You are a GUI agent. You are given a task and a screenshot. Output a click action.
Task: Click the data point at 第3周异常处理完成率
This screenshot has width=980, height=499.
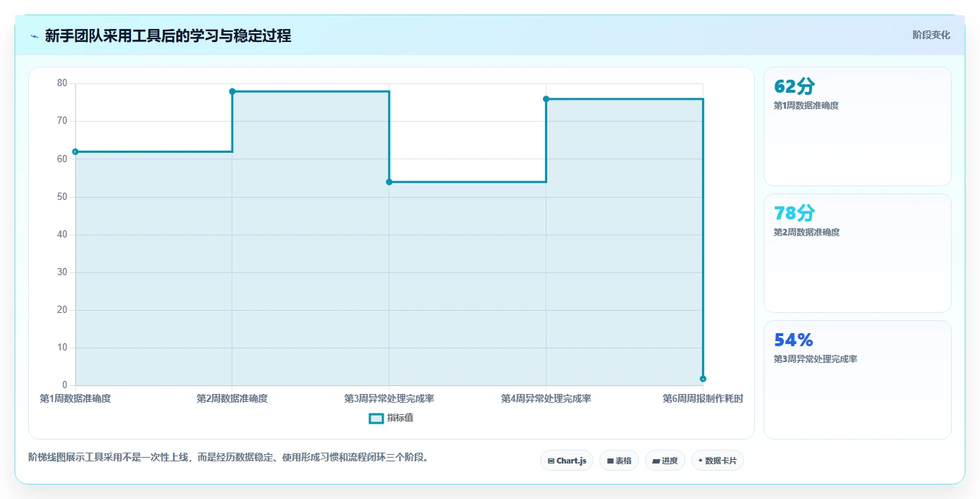[389, 182]
